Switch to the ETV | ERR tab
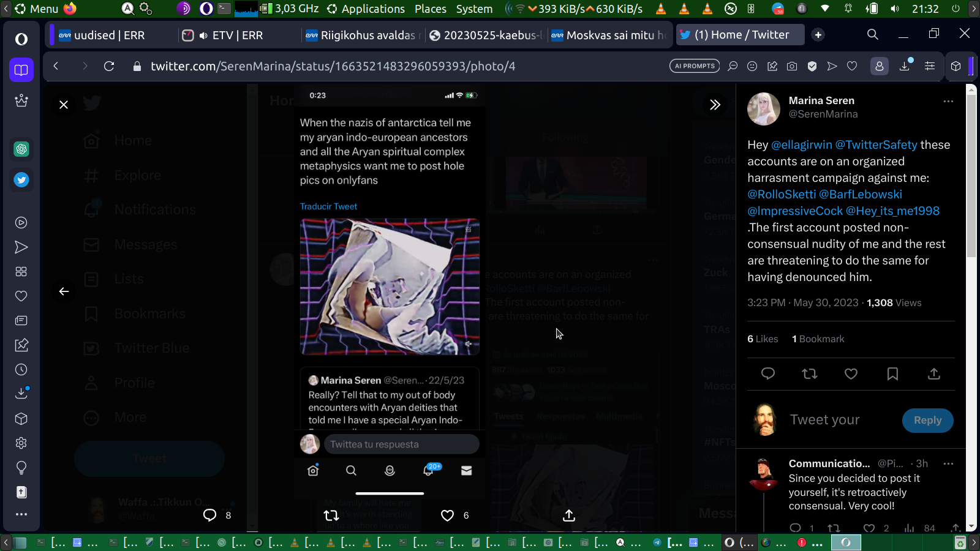980x551 pixels. pyautogui.click(x=237, y=36)
